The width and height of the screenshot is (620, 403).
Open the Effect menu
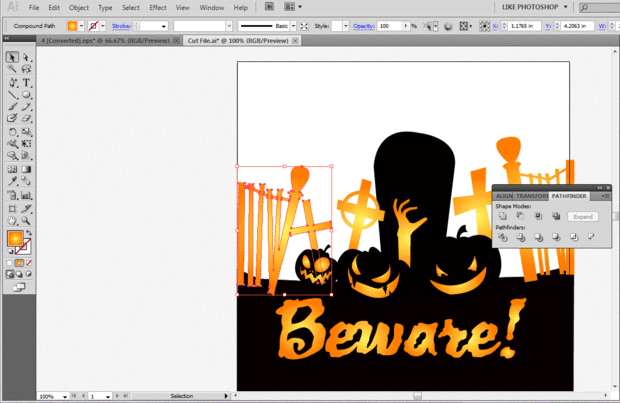[x=157, y=7]
